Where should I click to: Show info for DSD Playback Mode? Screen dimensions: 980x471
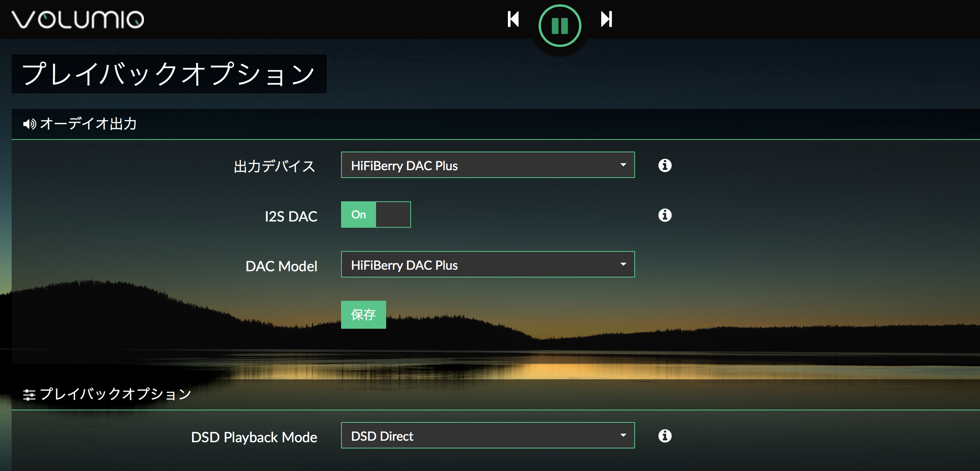tap(665, 436)
